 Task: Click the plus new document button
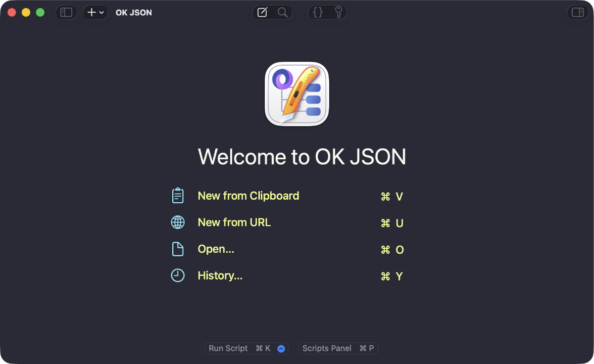(92, 12)
